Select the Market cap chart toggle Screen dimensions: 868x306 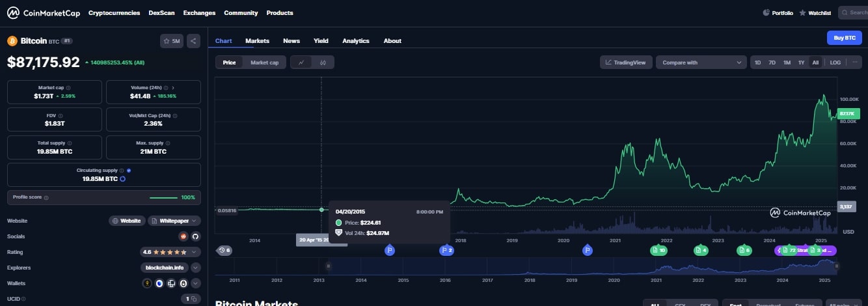pos(264,63)
